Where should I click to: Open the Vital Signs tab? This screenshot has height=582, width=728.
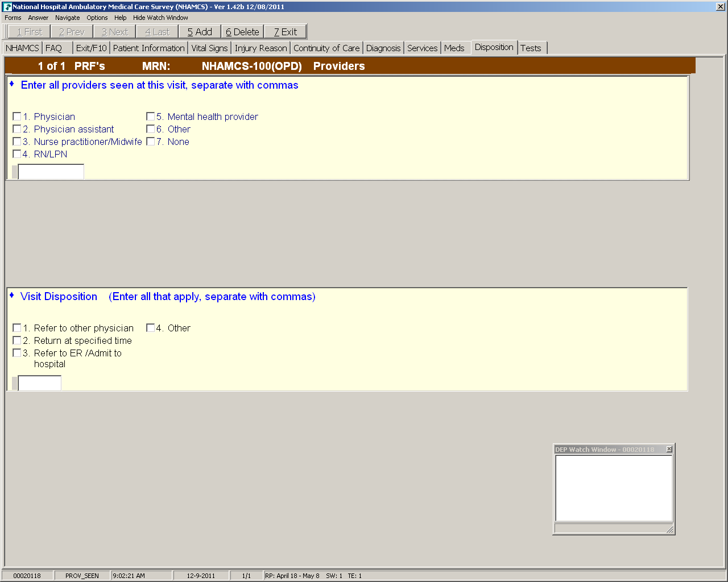210,48
